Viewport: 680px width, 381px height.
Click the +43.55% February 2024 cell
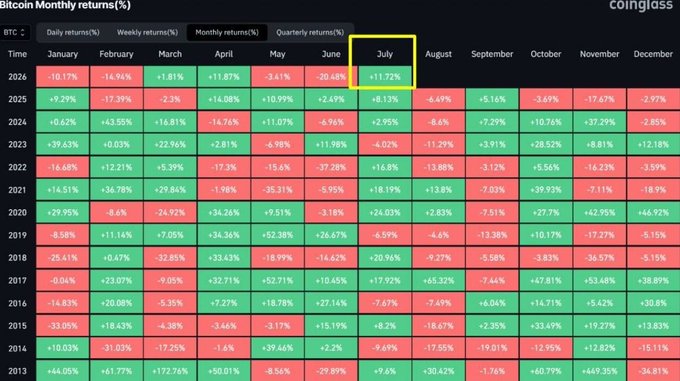(116, 122)
